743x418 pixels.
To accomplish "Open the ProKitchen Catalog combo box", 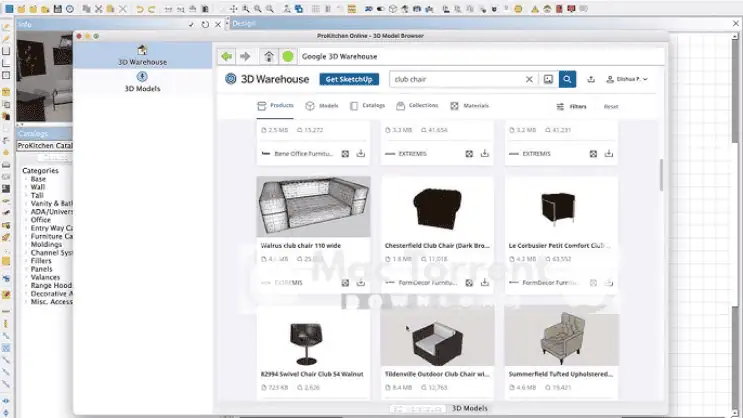I will pos(45,145).
